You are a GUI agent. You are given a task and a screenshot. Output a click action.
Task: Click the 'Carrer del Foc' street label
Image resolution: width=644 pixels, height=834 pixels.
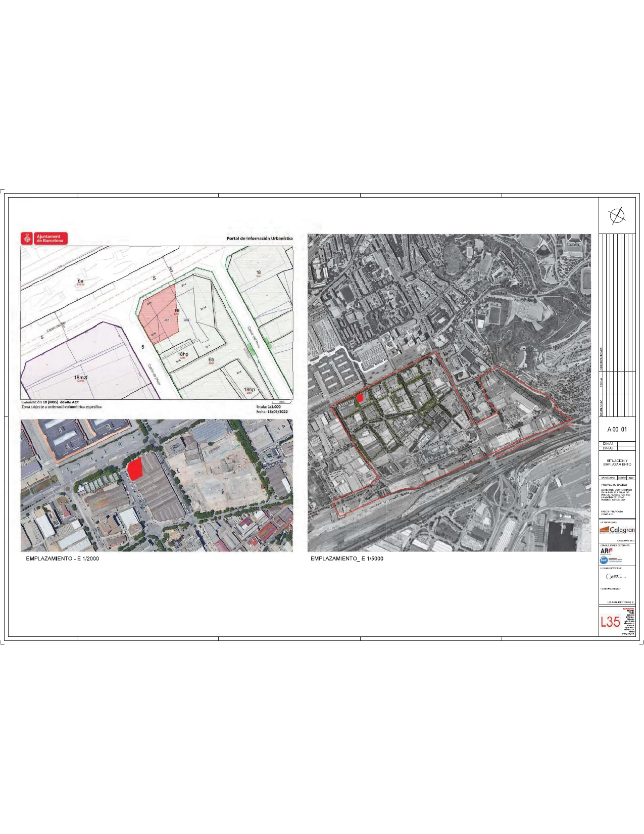click(x=56, y=328)
